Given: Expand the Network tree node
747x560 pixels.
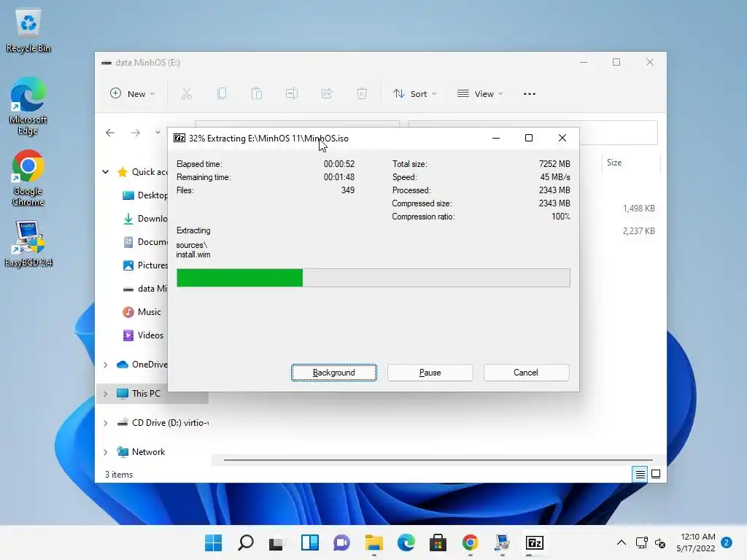Looking at the screenshot, I should [105, 452].
